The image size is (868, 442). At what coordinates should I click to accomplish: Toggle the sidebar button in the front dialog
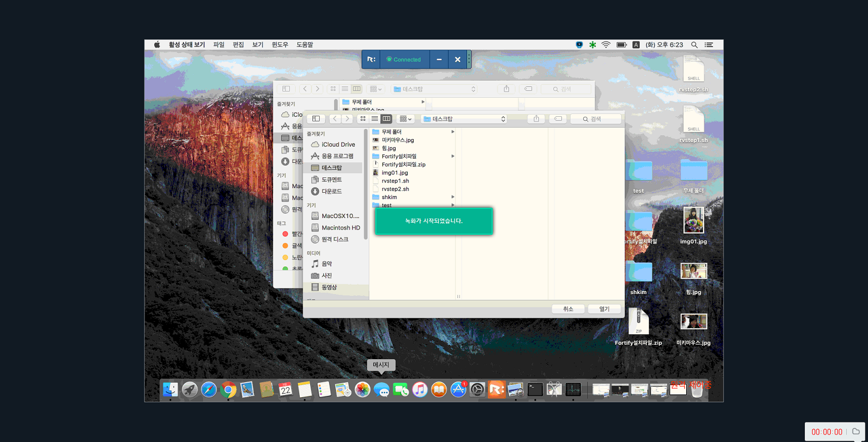[x=316, y=119]
